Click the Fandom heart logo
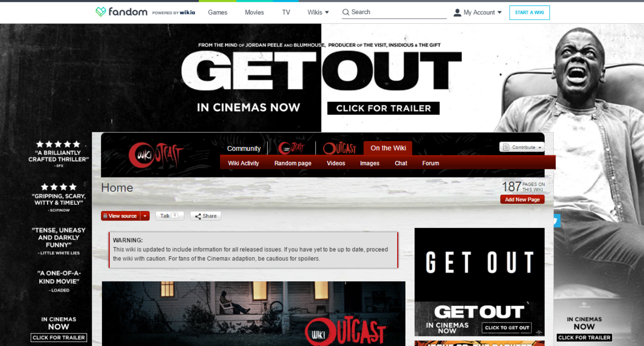 (x=101, y=12)
